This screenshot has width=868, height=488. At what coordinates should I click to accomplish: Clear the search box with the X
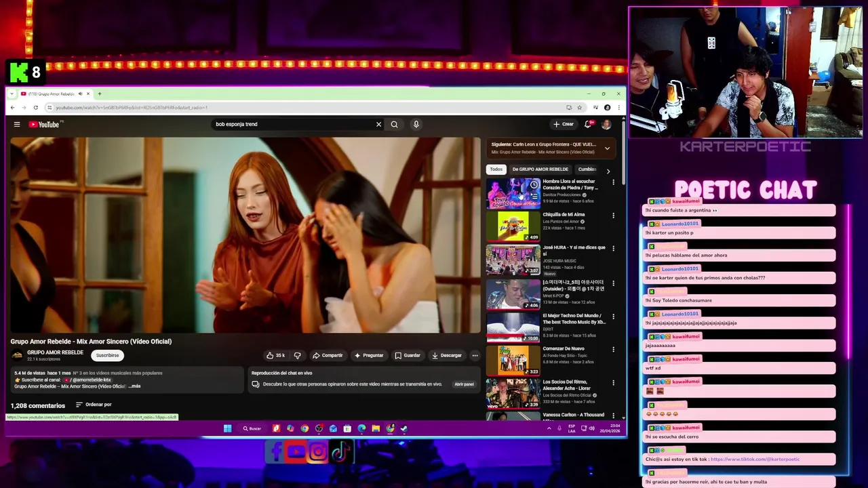coord(378,124)
